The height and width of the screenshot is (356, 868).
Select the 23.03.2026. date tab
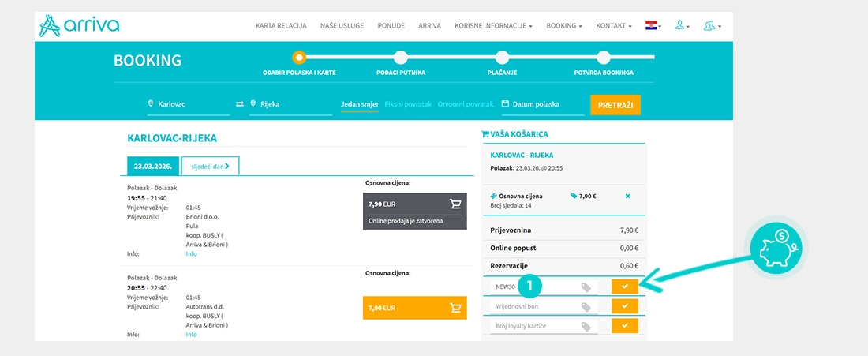coord(153,166)
